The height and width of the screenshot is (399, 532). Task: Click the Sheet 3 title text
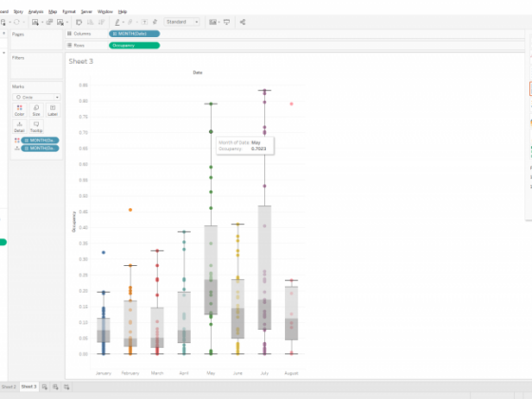pos(81,61)
